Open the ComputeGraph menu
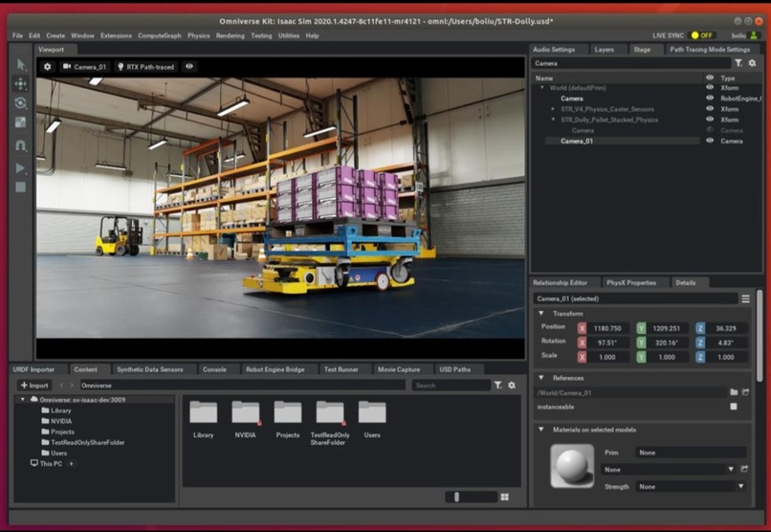771x532 pixels. (160, 35)
